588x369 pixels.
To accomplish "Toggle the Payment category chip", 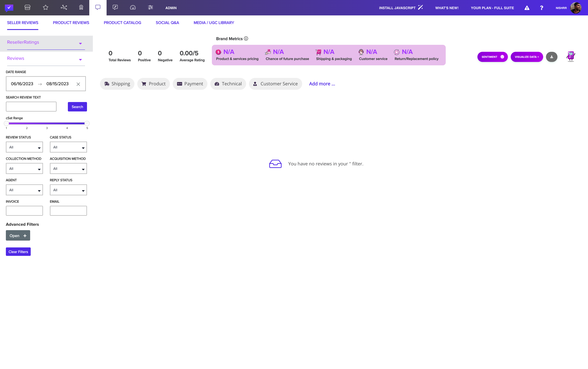I will pos(190,84).
